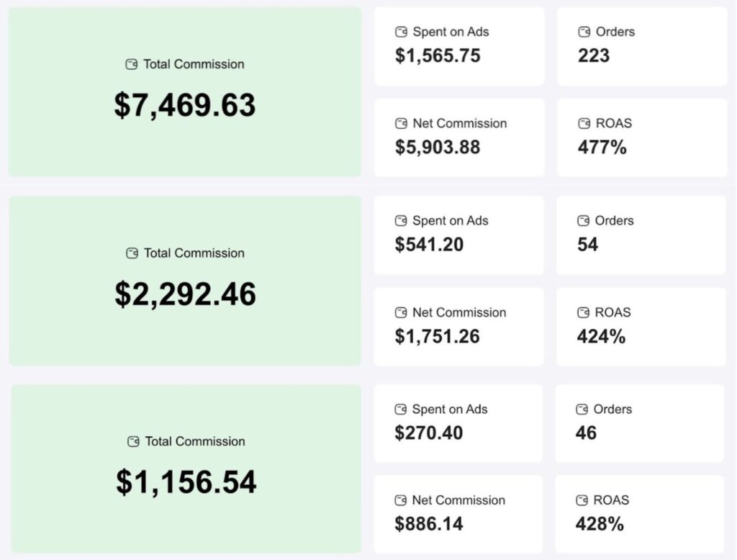
Task: Click wallet icon next to Spent on Ads above $1,565.75
Action: pyautogui.click(x=401, y=32)
